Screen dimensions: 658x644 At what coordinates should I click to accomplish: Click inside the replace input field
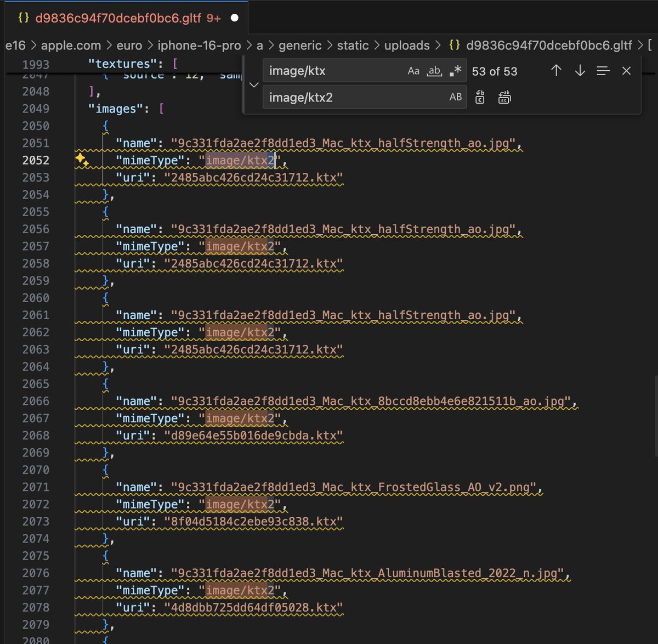tap(329, 97)
